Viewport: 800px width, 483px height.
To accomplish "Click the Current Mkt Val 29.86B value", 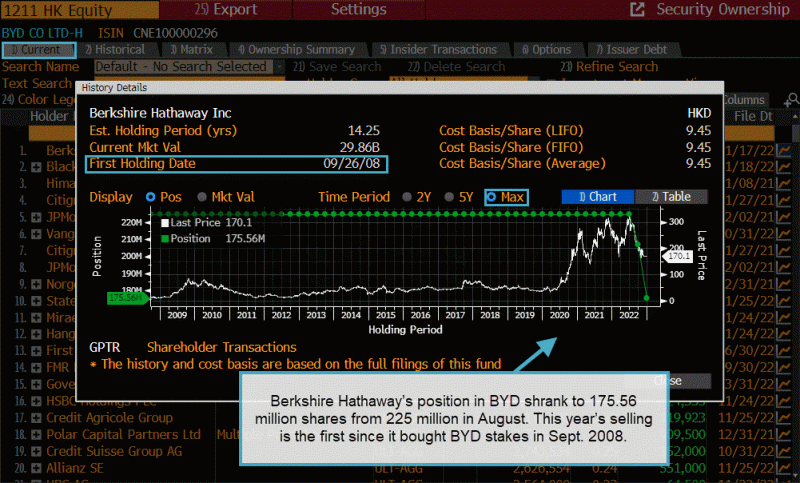I will click(360, 147).
